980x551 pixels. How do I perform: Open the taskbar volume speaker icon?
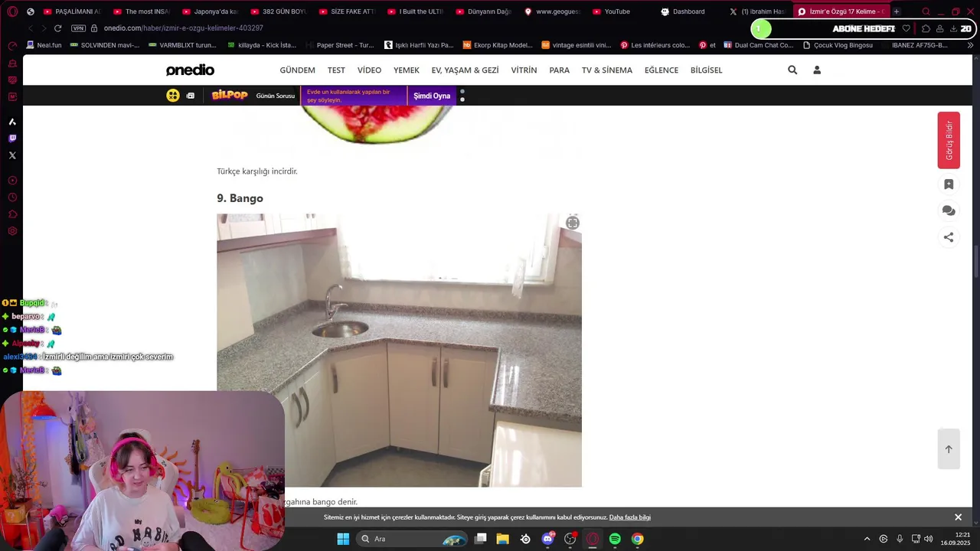(x=929, y=539)
